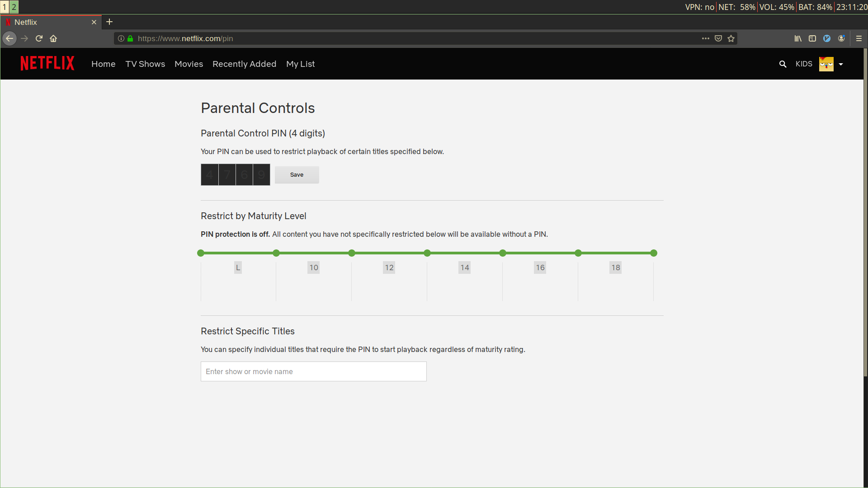The width and height of the screenshot is (868, 488).
Task: Go to Recently Added section
Action: [244, 64]
